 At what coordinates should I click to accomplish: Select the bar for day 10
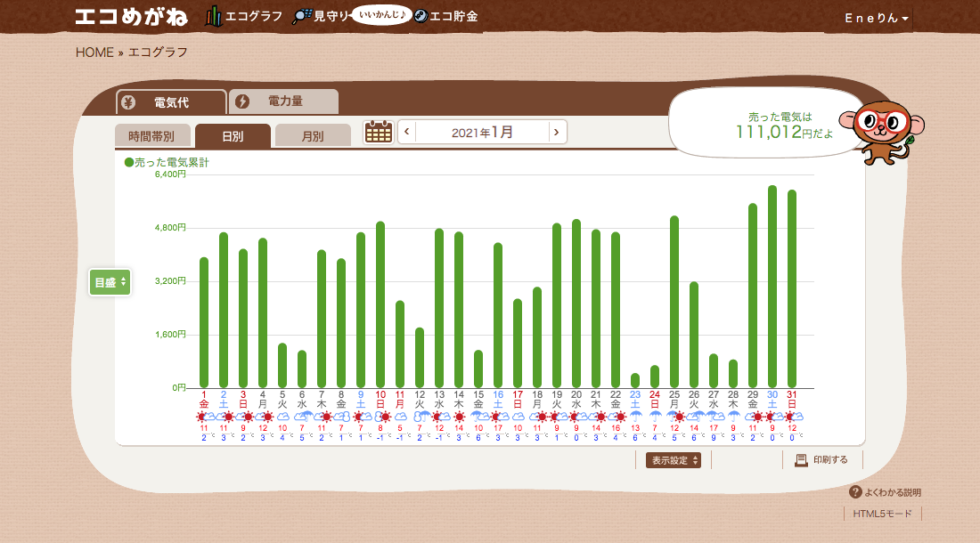coord(380,304)
